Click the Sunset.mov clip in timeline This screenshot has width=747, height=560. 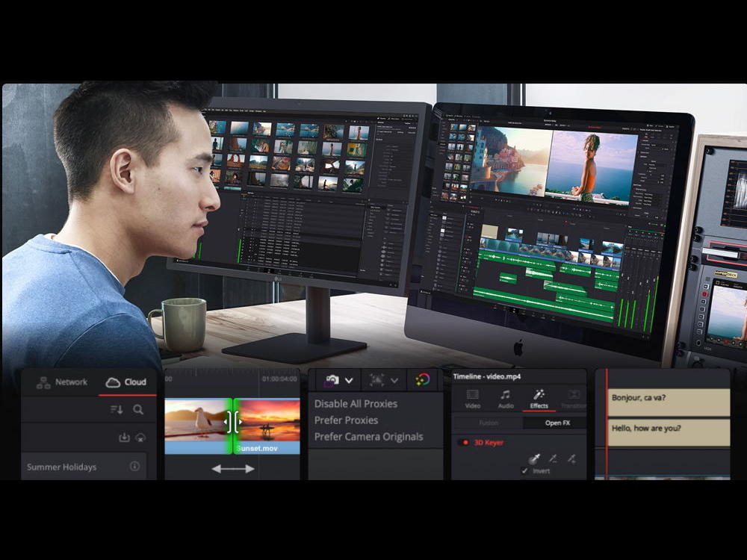pos(267,426)
